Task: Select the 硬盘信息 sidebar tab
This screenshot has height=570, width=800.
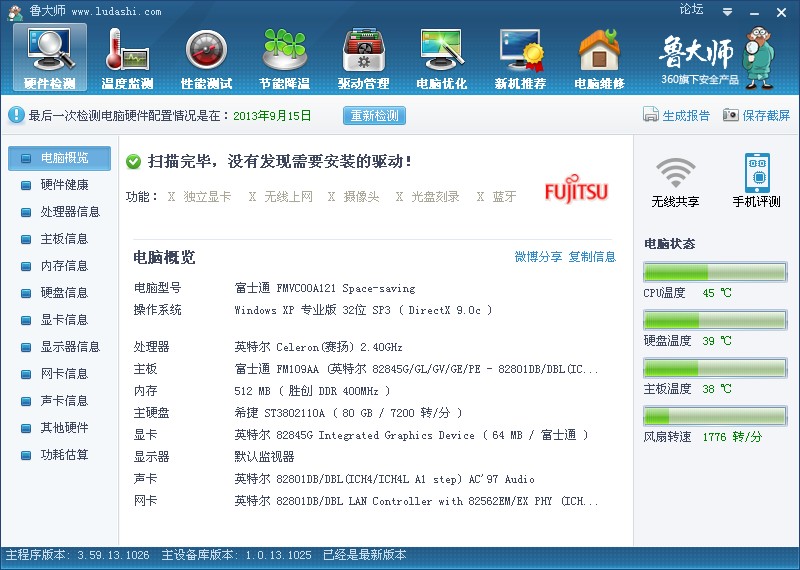Action: click(59, 293)
